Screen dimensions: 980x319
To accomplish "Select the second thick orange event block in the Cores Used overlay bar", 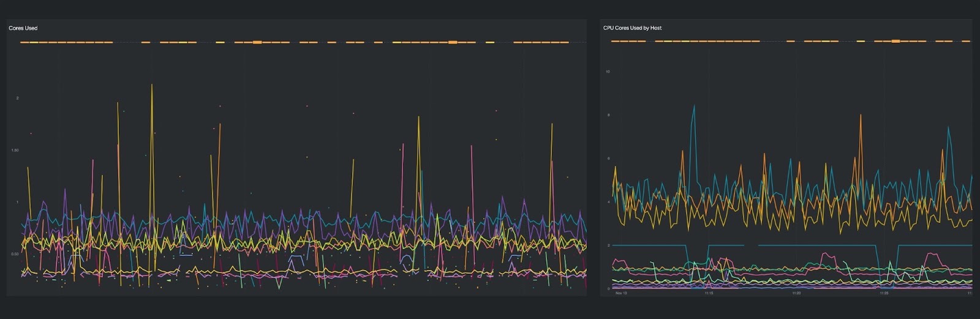I will click(453, 42).
